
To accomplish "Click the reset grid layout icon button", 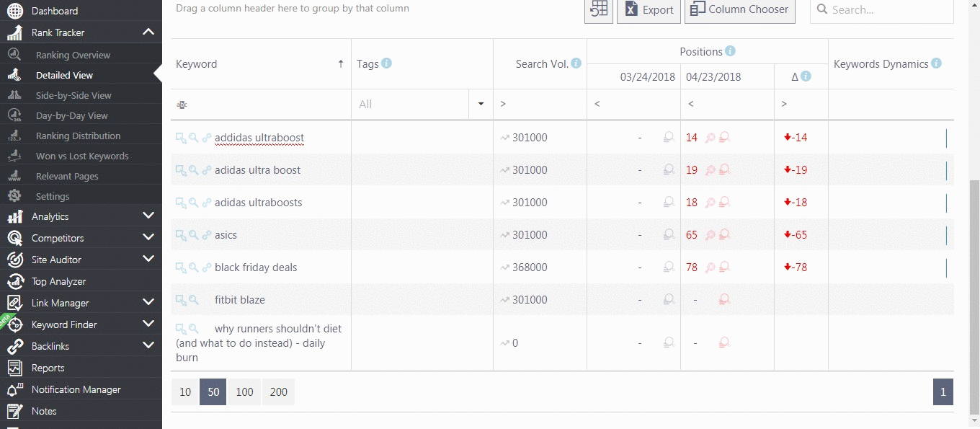I will coord(599,9).
